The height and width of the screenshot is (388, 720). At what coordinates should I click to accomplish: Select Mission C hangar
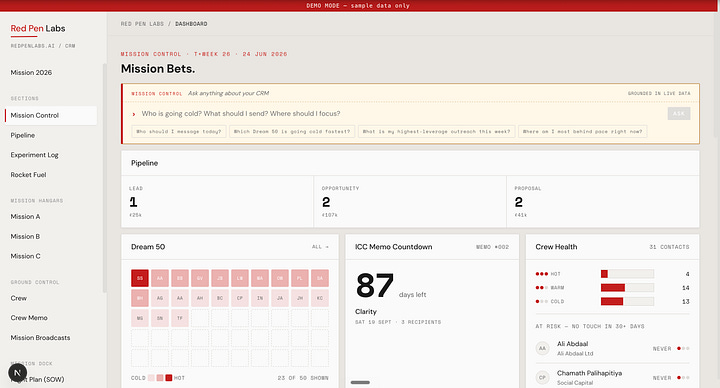pyautogui.click(x=25, y=256)
